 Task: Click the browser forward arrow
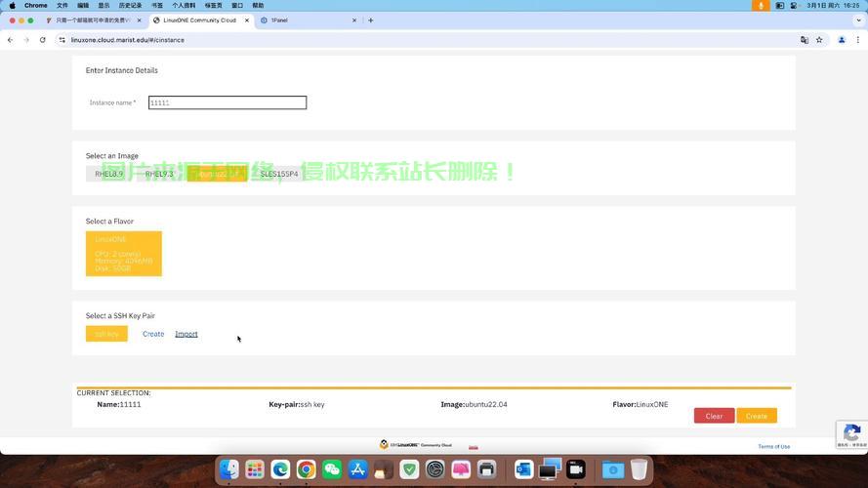point(26,40)
